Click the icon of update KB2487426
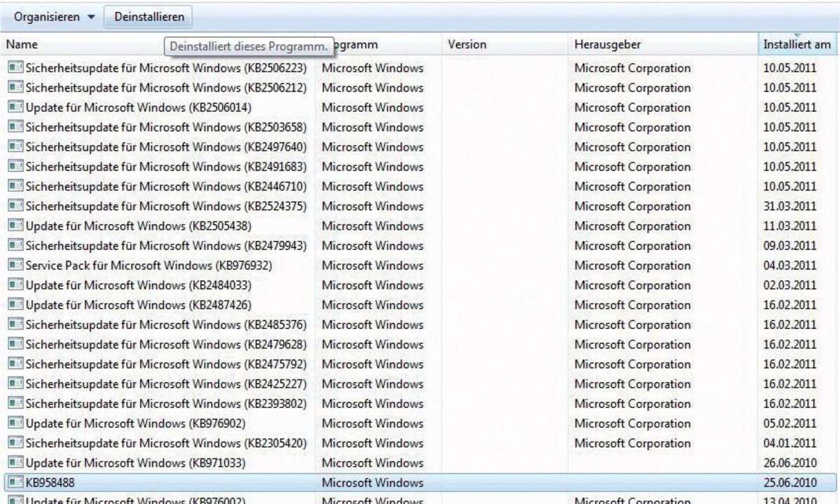Viewport: 840px width, 504px height. (x=15, y=304)
